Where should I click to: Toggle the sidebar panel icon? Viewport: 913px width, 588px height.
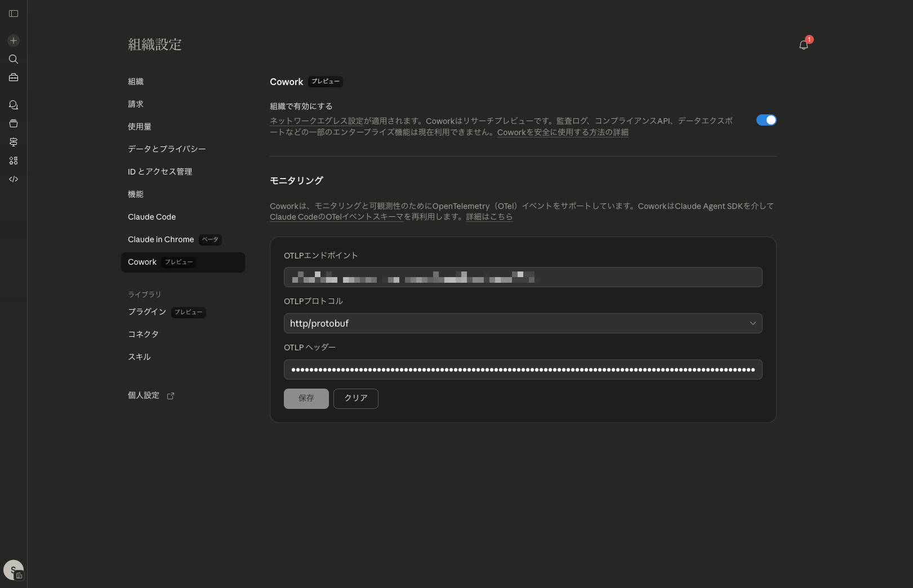coord(14,14)
